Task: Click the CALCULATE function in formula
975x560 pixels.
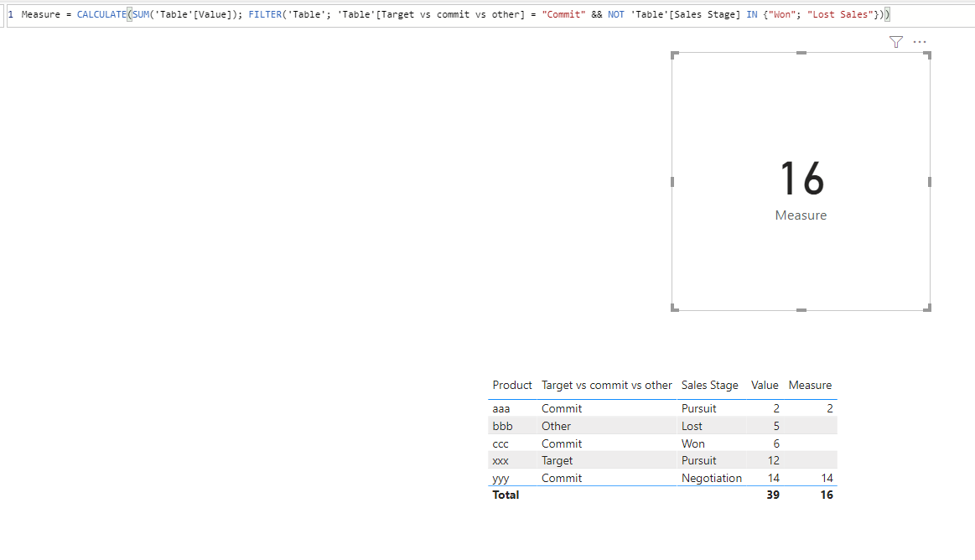Action: [x=101, y=14]
